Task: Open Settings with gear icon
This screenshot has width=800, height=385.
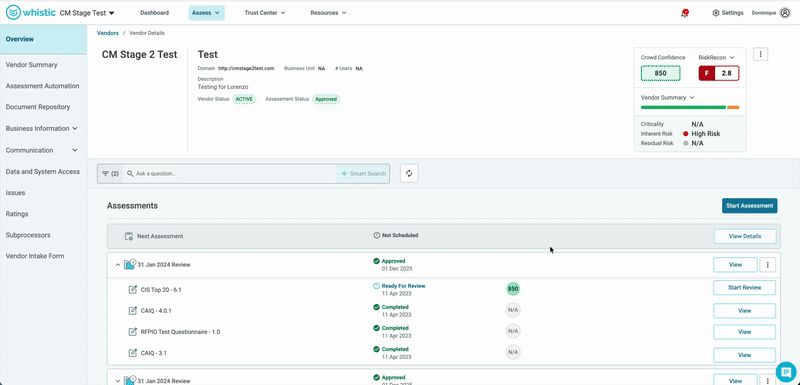Action: pyautogui.click(x=728, y=13)
